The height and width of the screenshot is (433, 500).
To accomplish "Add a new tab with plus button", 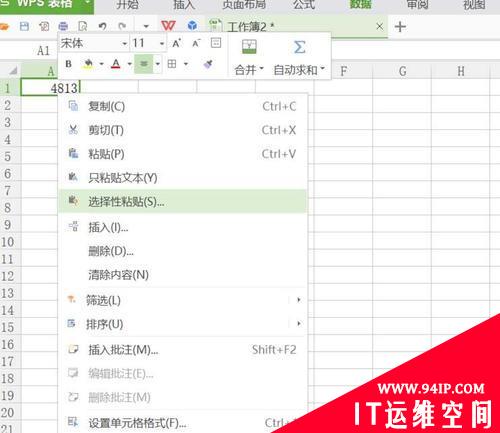I will pos(400,26).
